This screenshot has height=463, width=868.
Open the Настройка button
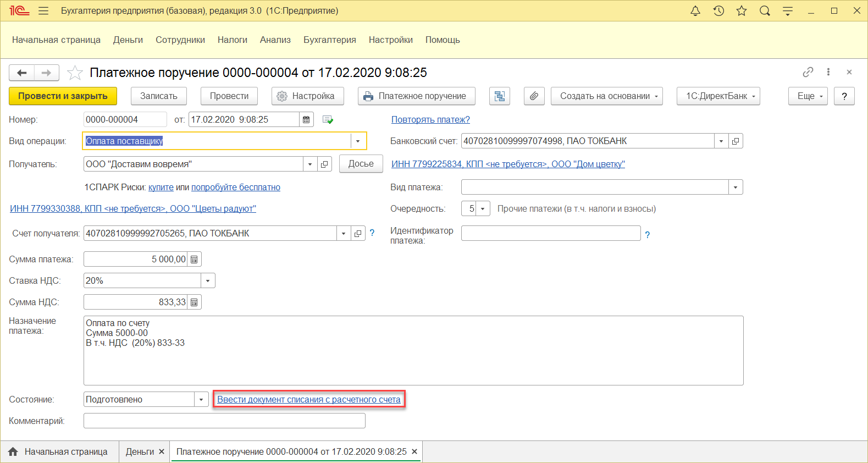click(x=308, y=96)
